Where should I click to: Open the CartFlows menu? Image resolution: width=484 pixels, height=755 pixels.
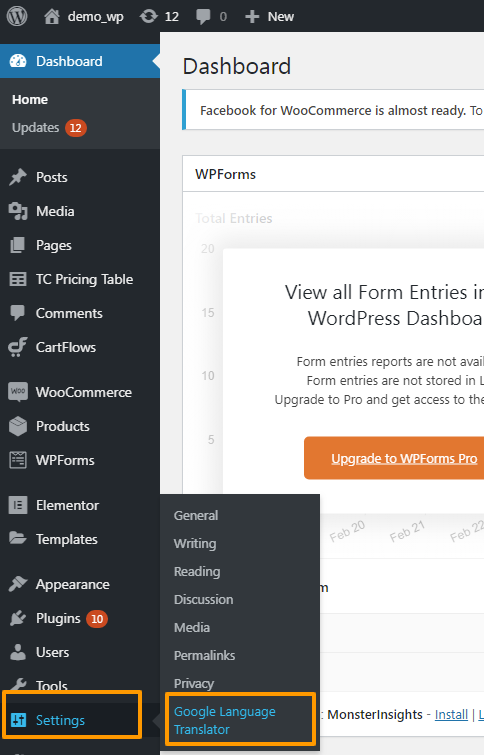[66, 347]
